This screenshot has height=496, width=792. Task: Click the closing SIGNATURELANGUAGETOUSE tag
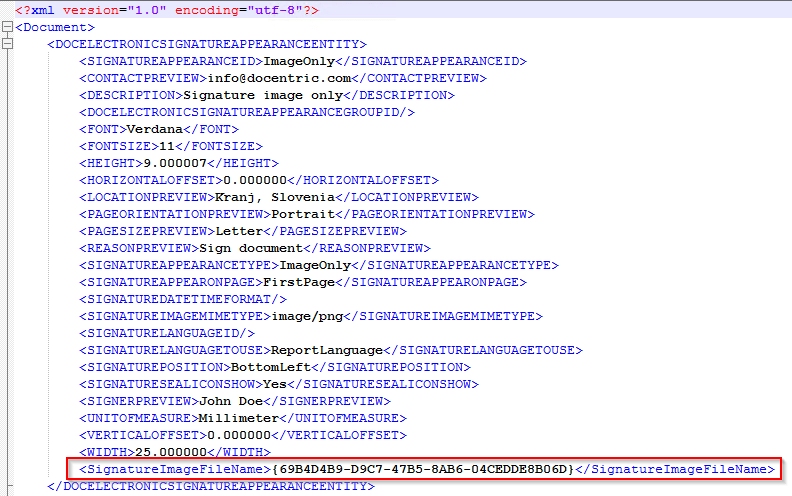(483, 351)
